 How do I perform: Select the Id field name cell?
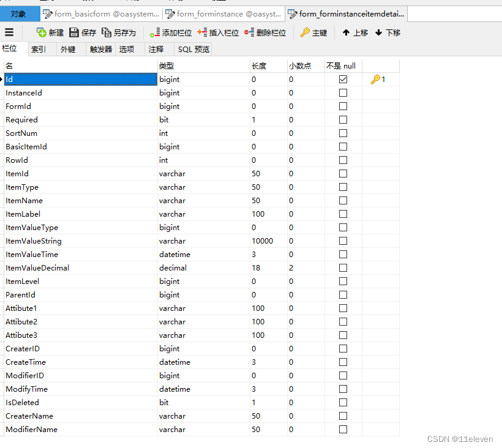point(81,80)
